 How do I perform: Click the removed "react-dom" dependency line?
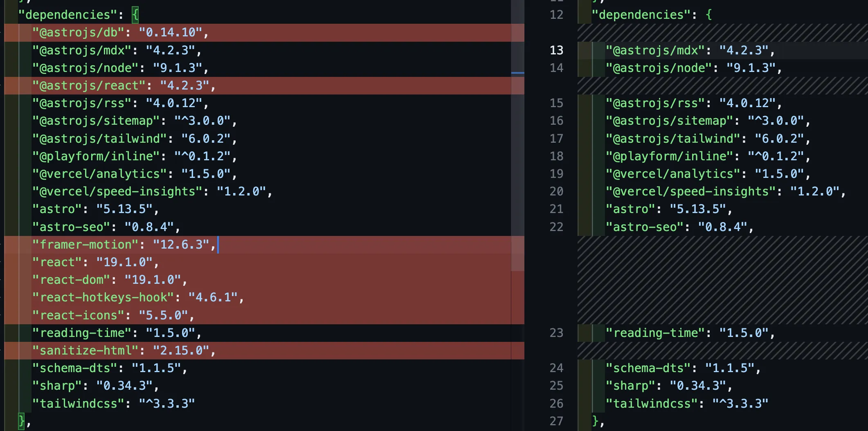click(109, 280)
